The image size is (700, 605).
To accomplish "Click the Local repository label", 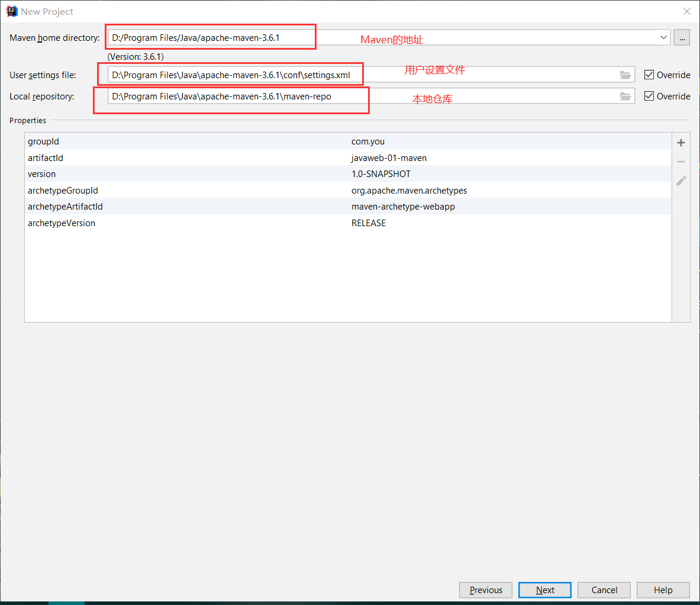I will tap(42, 96).
